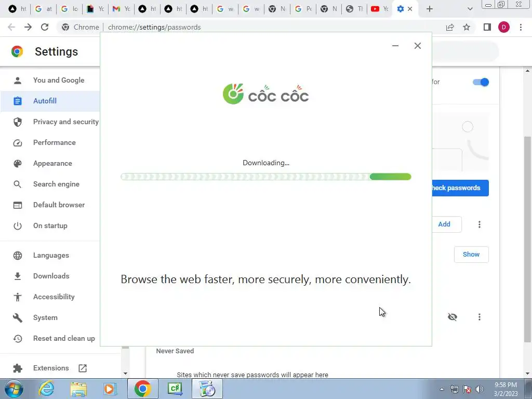Click the browser forward arrow

click(28, 27)
